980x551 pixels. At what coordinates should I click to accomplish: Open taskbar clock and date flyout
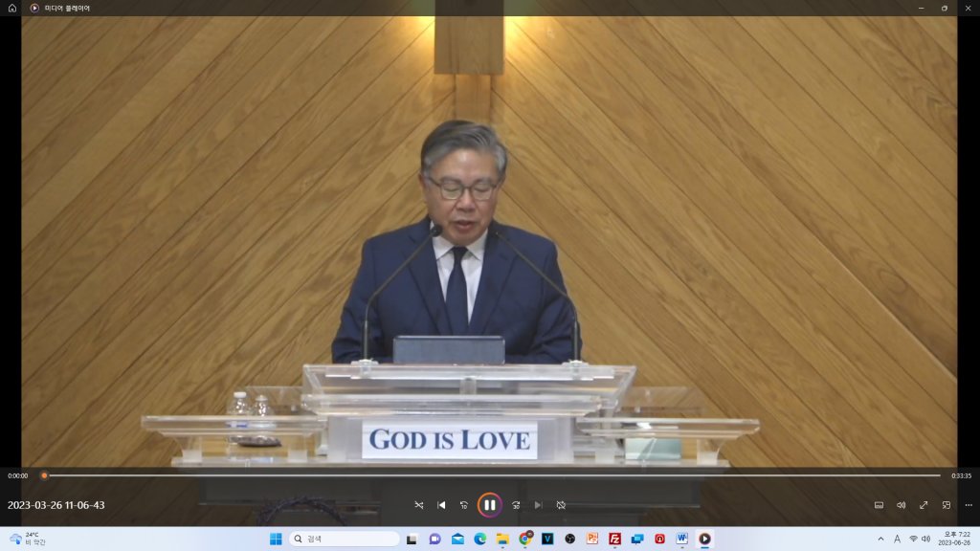pos(955,539)
